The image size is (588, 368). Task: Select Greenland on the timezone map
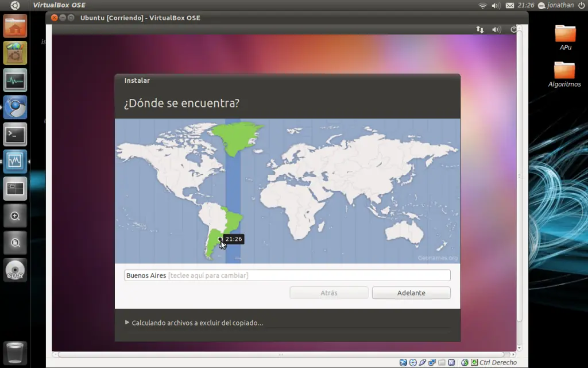[237, 138]
